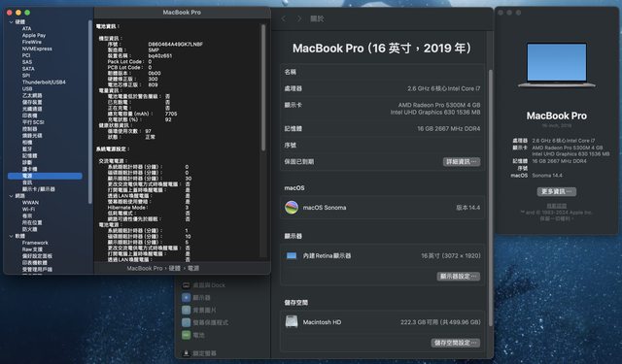Image resolution: width=622 pixels, height=364 pixels.
Task: Collapse the 網路 network section
Action: tap(11, 196)
